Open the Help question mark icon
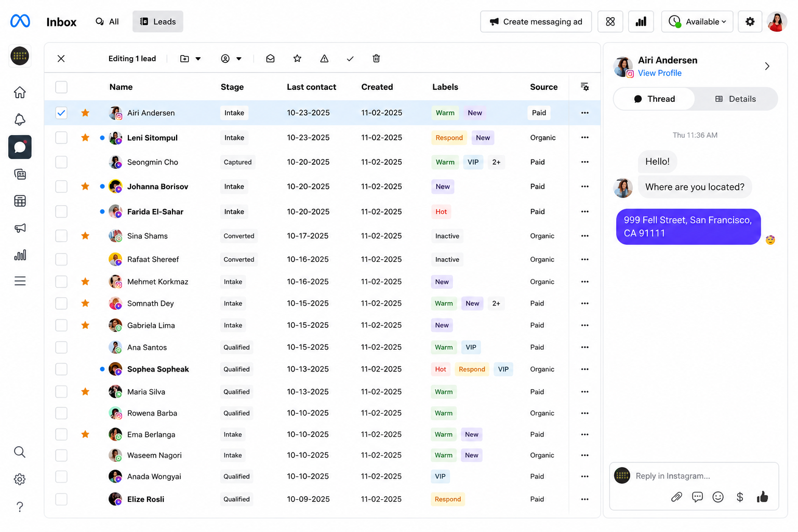Viewport: 798px width, 532px height. click(20, 507)
